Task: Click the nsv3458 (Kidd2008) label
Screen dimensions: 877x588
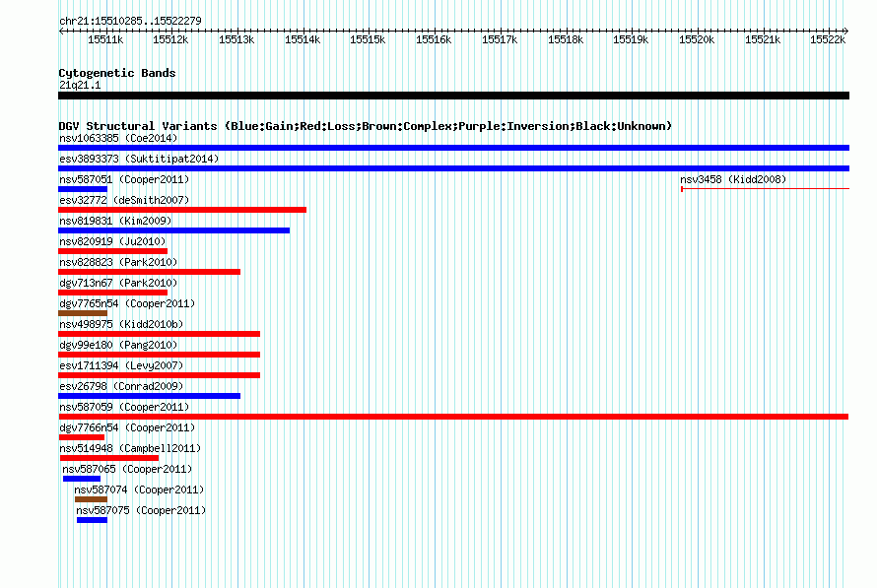Action: tap(733, 179)
